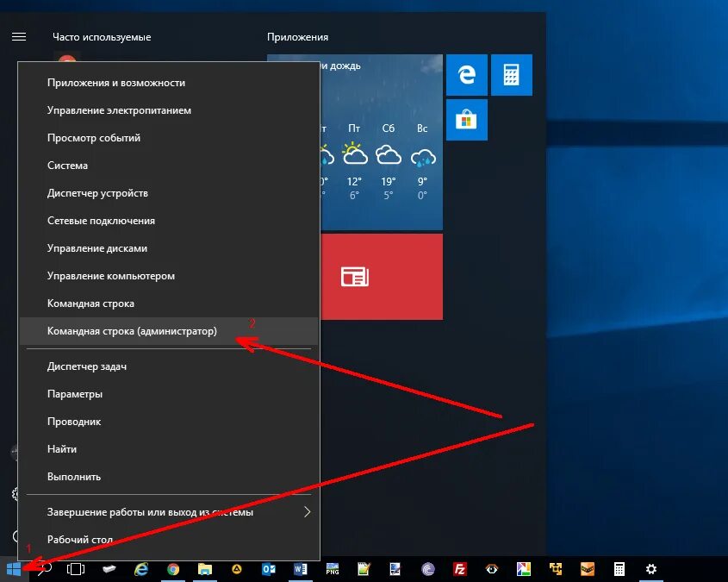Open Outlook from the taskbar

(269, 568)
